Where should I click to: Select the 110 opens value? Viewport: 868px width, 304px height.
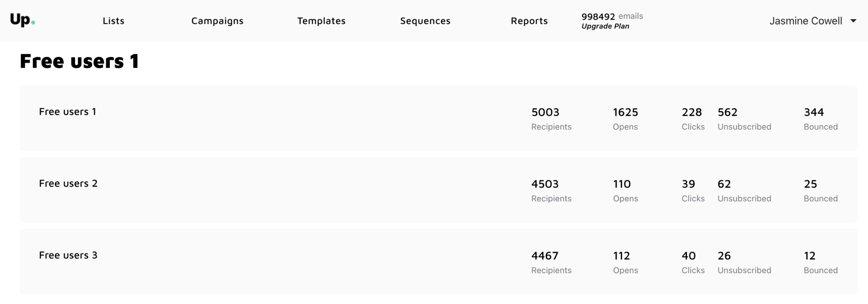[622, 184]
